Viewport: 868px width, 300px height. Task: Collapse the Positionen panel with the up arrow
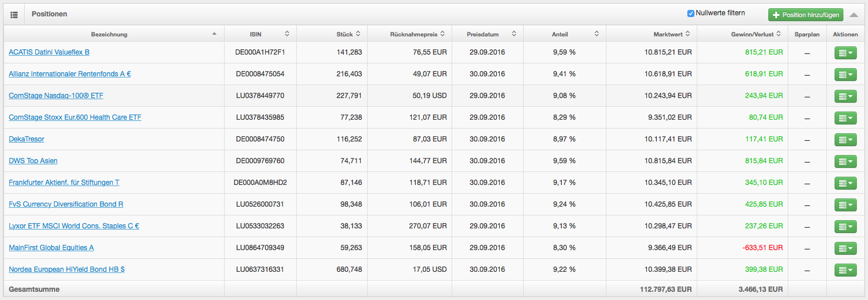click(854, 15)
